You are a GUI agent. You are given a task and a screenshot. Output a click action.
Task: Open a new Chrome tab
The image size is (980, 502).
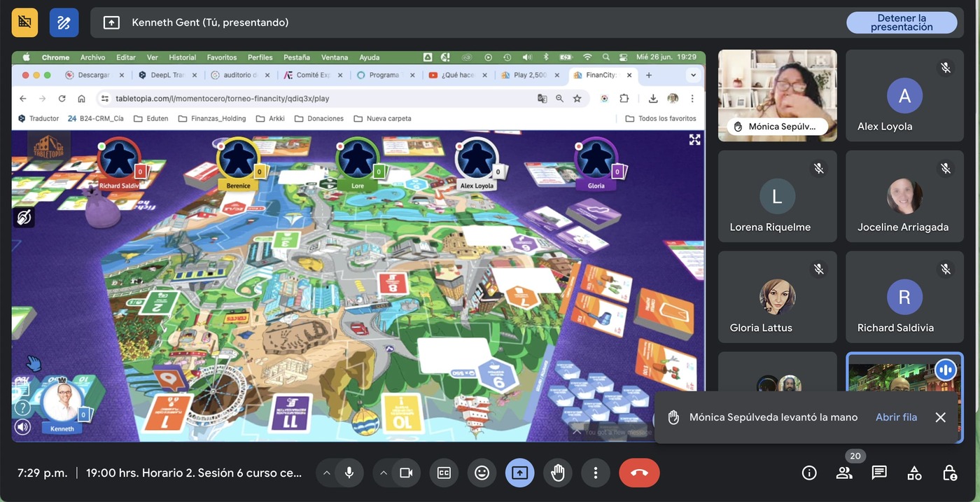tap(649, 75)
